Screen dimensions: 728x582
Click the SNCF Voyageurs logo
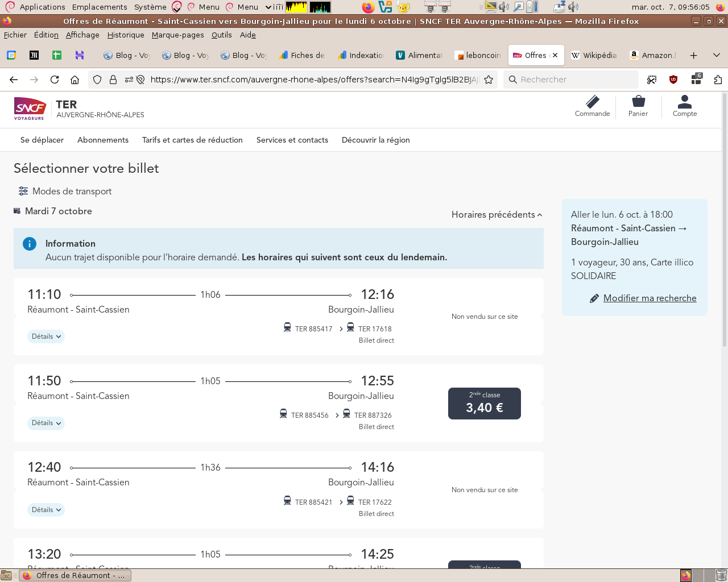(30, 108)
